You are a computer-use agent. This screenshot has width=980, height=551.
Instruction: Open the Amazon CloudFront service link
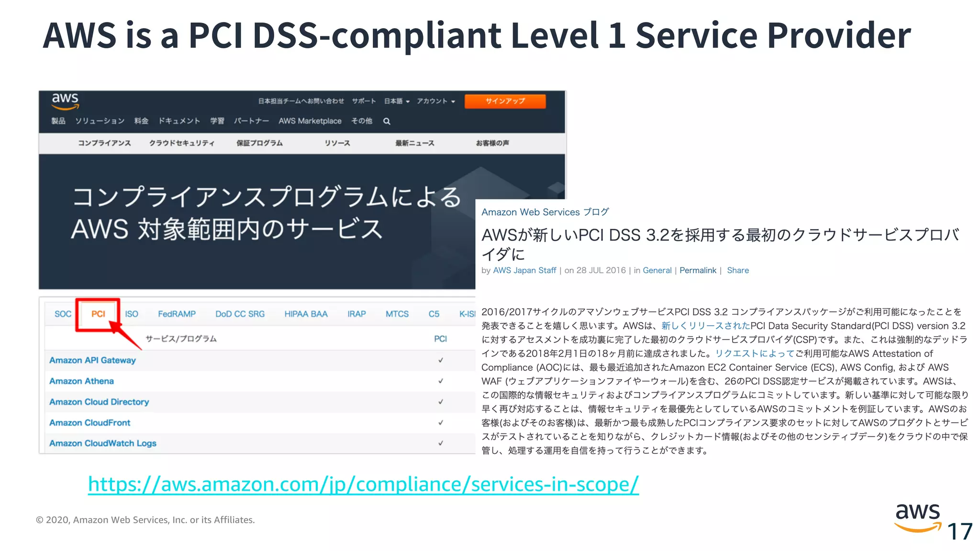(x=89, y=423)
